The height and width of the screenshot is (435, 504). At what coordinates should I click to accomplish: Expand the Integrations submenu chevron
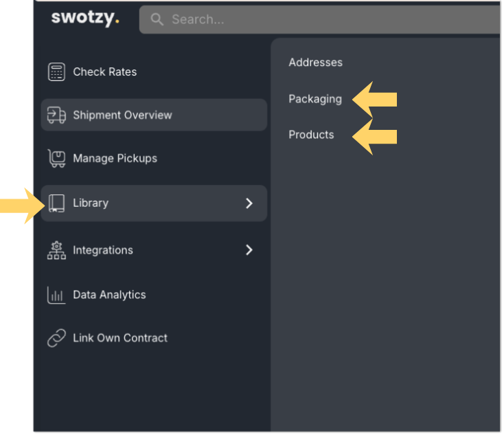[249, 250]
